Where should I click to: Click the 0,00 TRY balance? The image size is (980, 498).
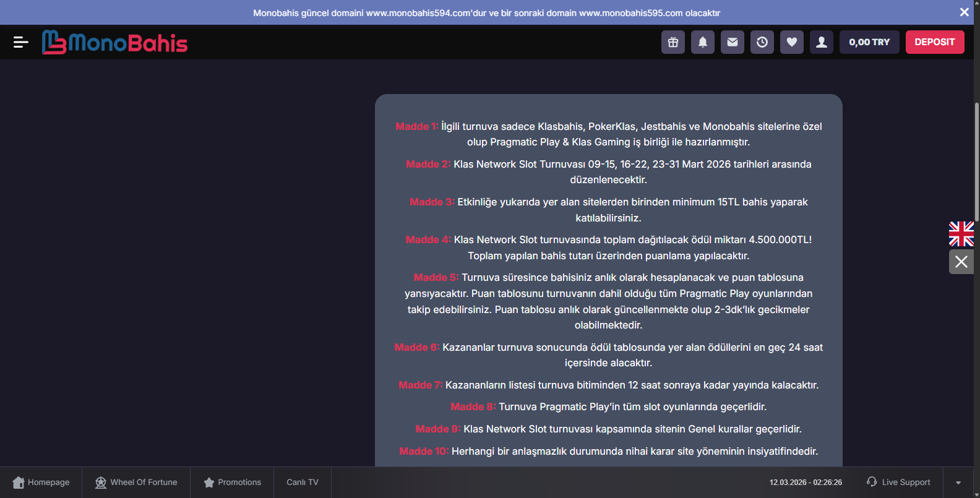869,42
